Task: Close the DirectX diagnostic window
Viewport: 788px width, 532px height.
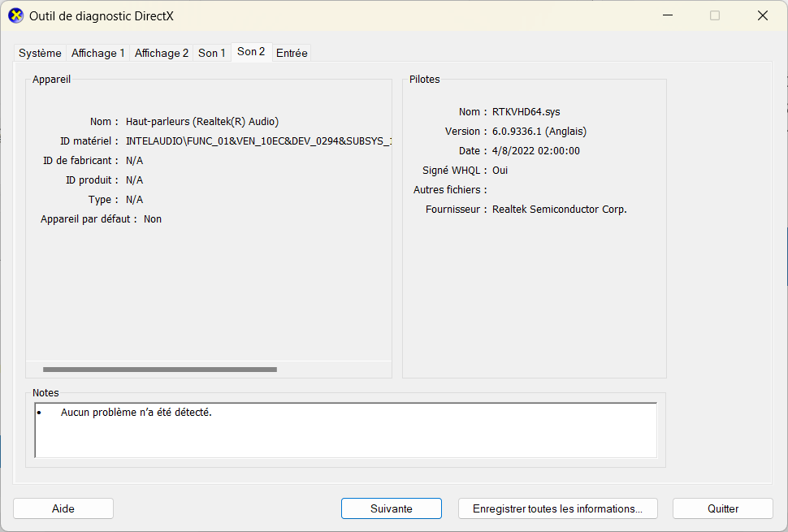Action: [x=762, y=15]
